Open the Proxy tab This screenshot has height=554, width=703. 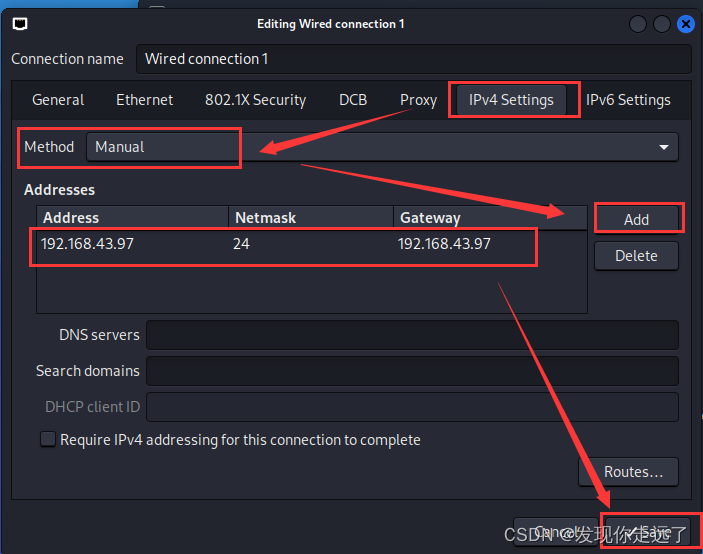point(418,100)
